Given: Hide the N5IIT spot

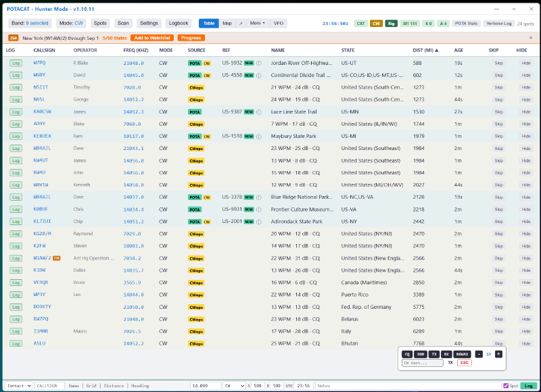Looking at the screenshot, I should [x=526, y=88].
